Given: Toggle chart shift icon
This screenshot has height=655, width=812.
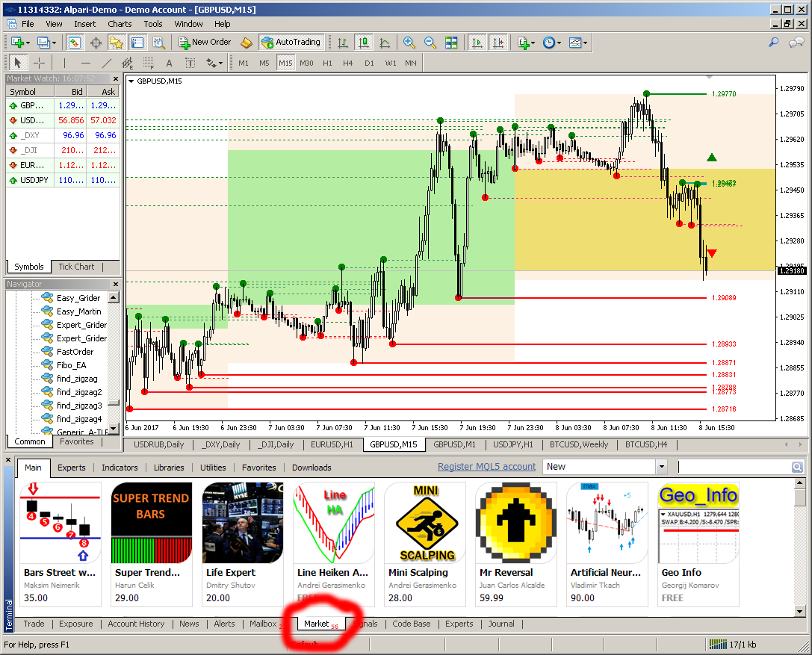Looking at the screenshot, I should (x=498, y=43).
